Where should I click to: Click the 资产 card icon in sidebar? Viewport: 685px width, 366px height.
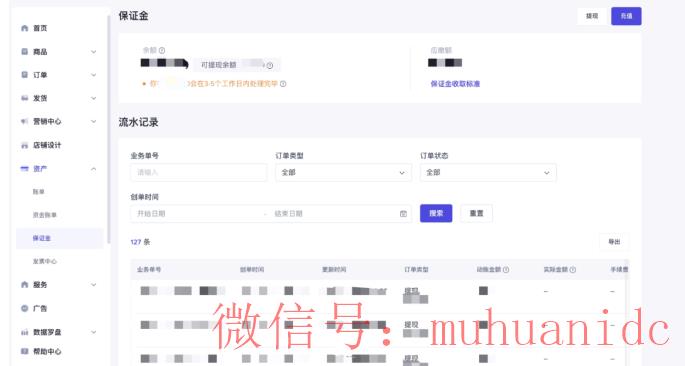pyautogui.click(x=24, y=169)
